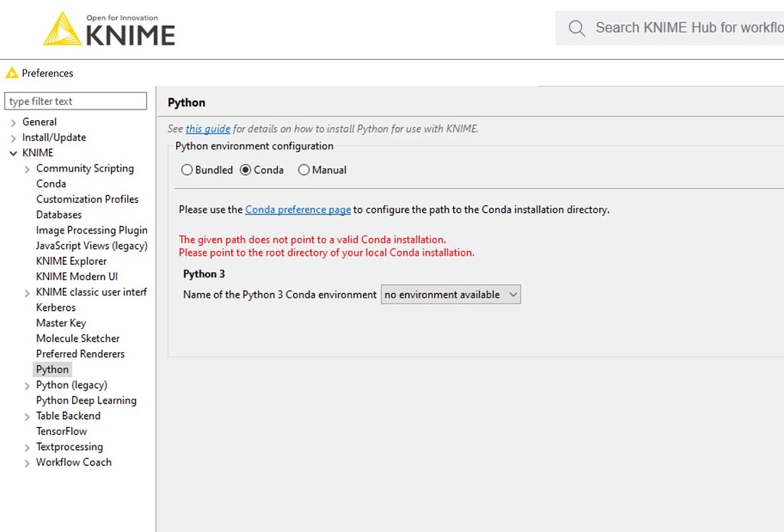This screenshot has height=532, width=784.
Task: Open the 'this guide' link
Action: coord(207,129)
